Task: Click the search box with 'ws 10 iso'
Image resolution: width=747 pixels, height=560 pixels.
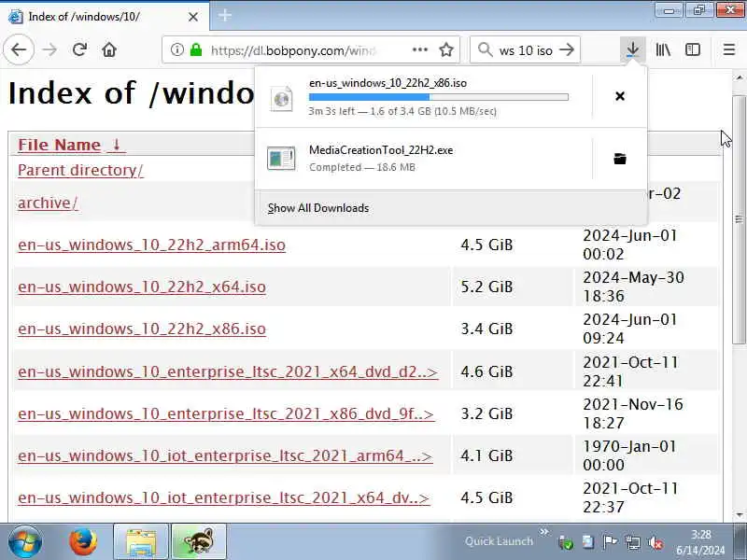Action: click(525, 49)
